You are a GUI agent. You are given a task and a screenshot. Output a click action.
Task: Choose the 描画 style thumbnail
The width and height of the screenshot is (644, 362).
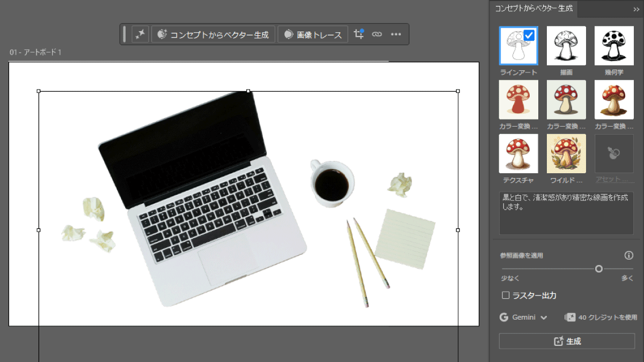pos(566,46)
